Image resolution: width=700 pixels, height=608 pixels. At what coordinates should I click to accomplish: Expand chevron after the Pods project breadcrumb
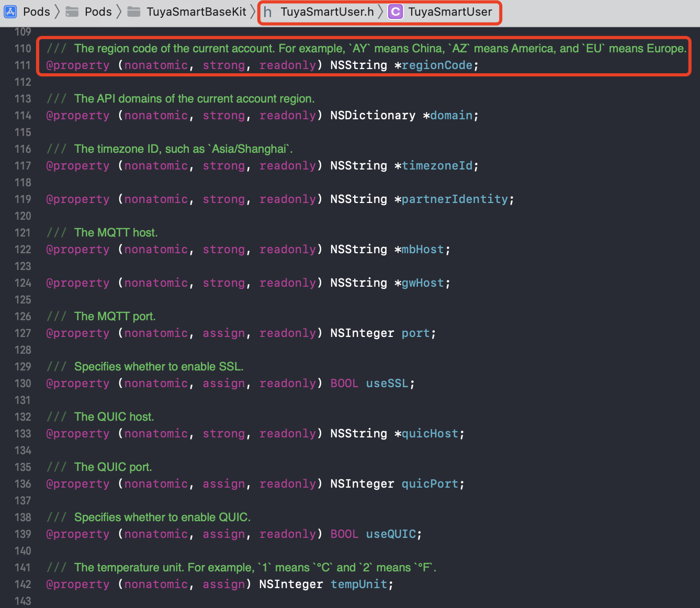coord(58,12)
